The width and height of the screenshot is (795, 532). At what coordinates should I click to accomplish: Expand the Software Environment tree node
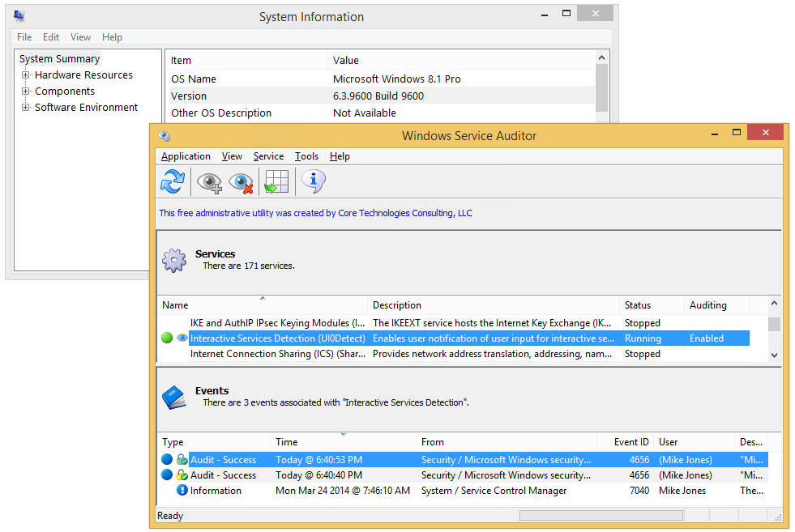pos(25,108)
